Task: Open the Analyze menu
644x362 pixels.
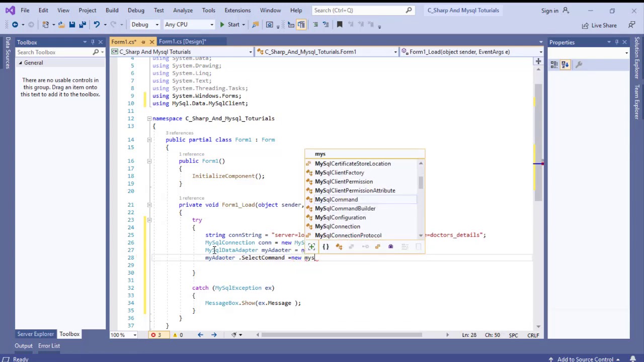Action: pos(183,10)
